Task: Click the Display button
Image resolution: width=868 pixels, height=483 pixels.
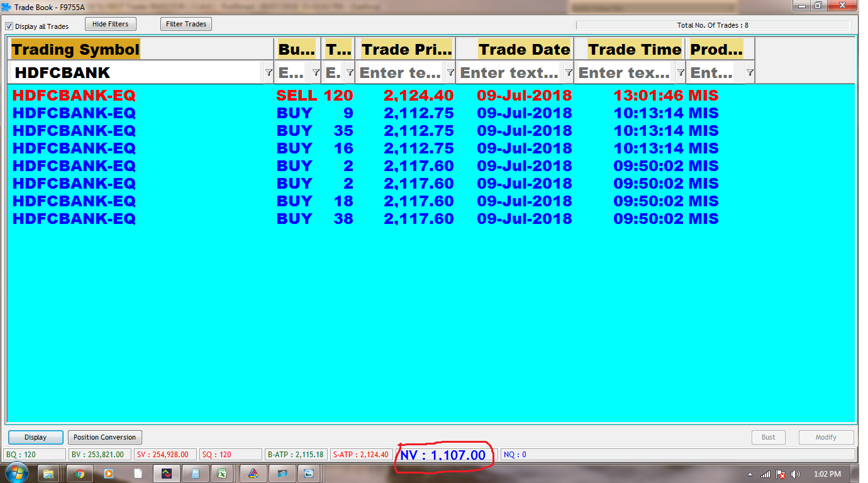Action: coord(36,437)
